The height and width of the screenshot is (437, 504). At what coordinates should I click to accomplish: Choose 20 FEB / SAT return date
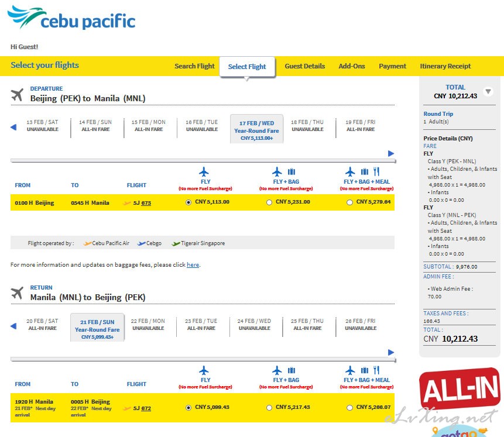pyautogui.click(x=42, y=325)
